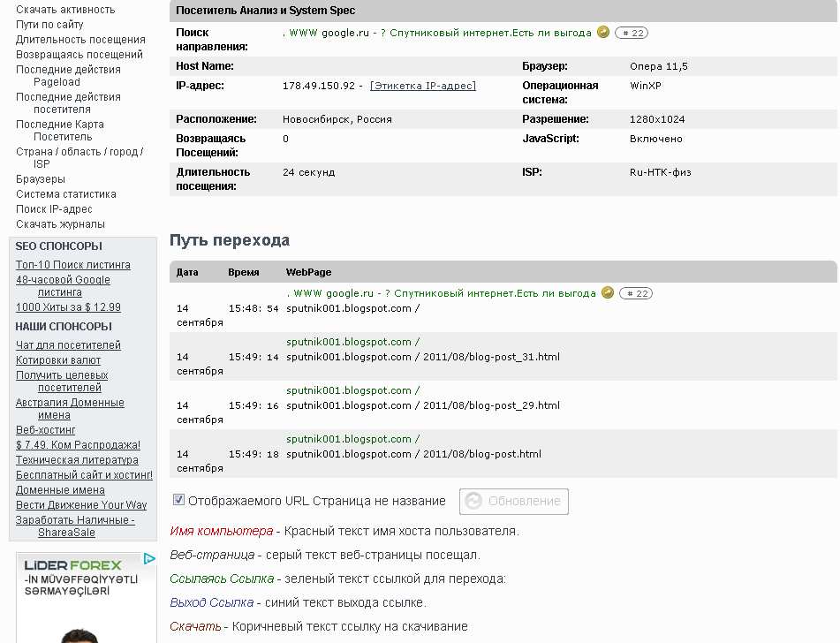Click green referrer link above blog-post_29.html
840x643 pixels.
click(x=353, y=390)
